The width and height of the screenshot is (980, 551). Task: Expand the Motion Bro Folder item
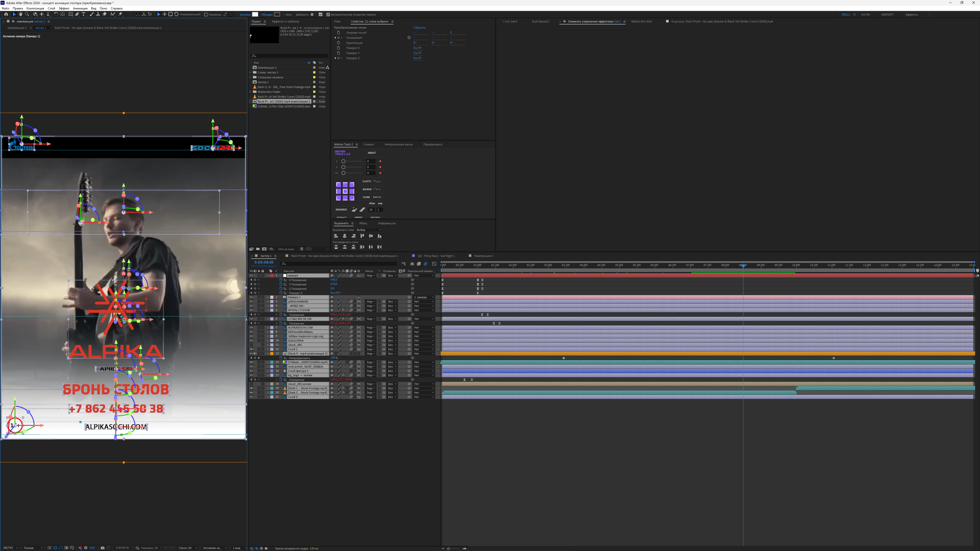point(250,92)
